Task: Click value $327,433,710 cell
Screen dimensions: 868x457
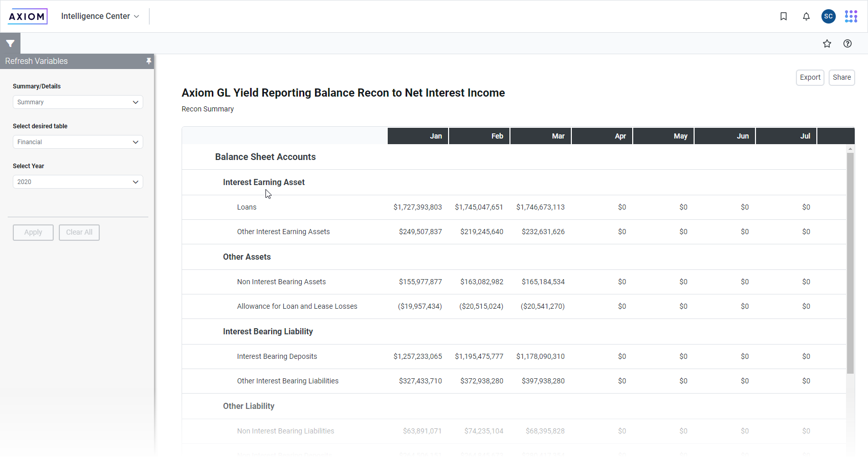Action: click(x=420, y=381)
